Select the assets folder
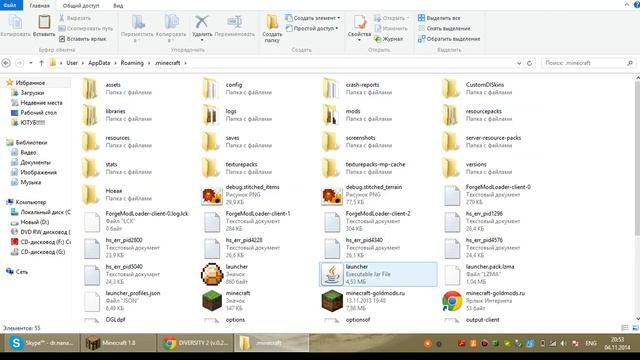 click(x=117, y=89)
